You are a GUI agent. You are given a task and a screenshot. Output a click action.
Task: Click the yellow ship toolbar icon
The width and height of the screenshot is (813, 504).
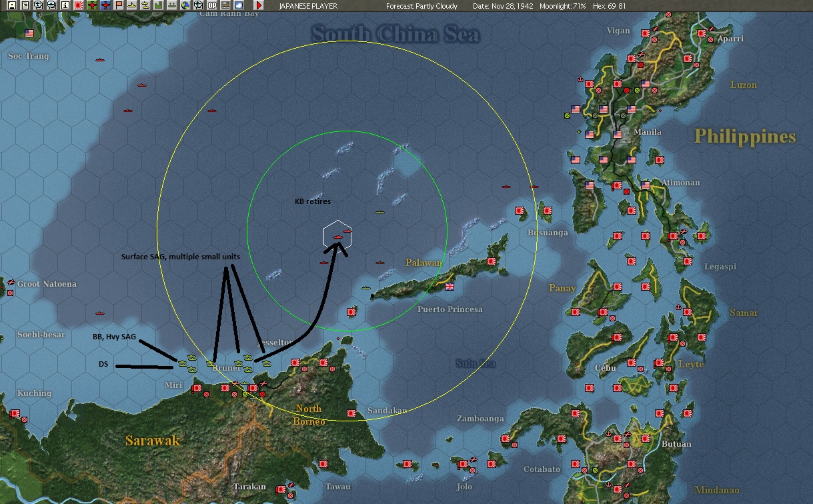[145, 5]
